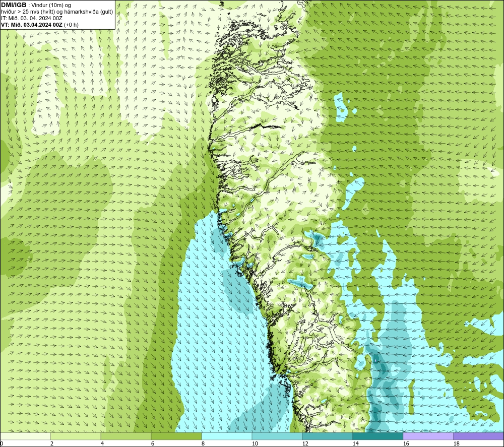The image size is (504, 447).
Task: Click the 6-8 m/s legend color swatch
Action: (176, 436)
